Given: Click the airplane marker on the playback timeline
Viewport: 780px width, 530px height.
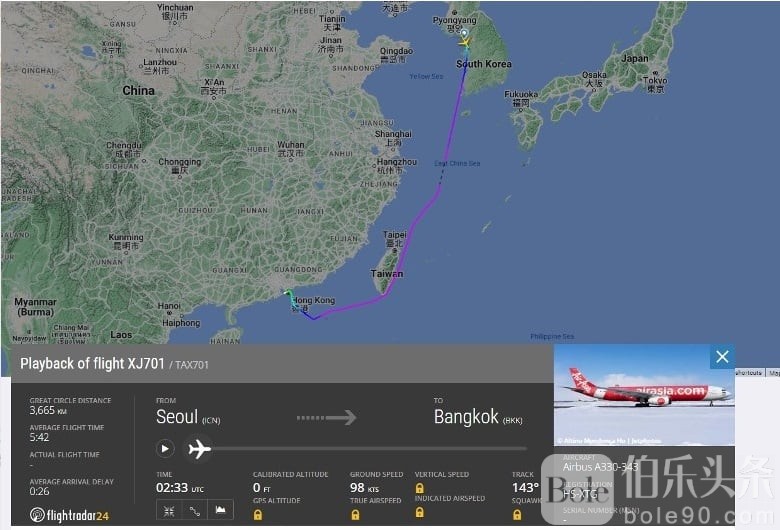Looking at the screenshot, I should [x=199, y=448].
